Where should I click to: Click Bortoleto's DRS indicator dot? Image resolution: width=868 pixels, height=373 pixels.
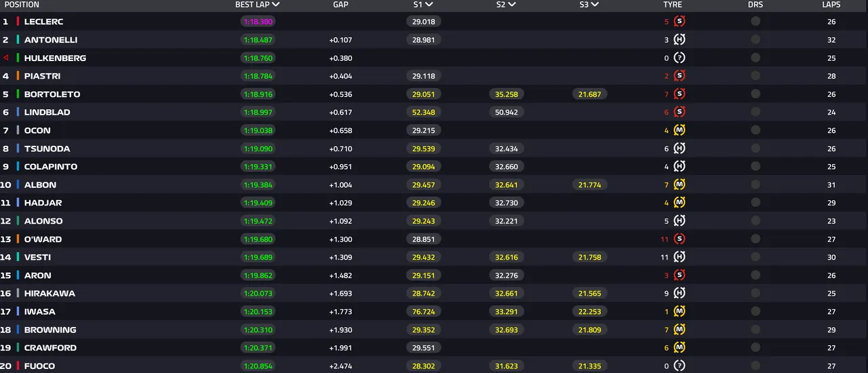click(x=755, y=94)
